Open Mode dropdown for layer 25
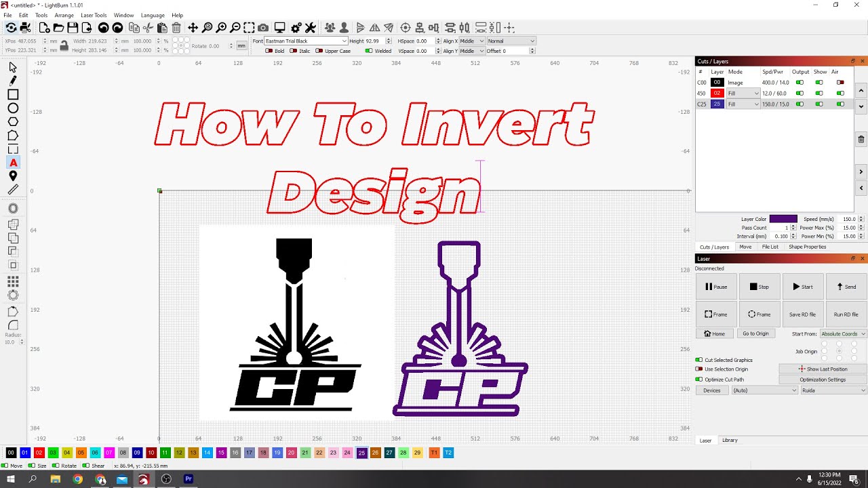The width and height of the screenshot is (868, 488). point(743,104)
